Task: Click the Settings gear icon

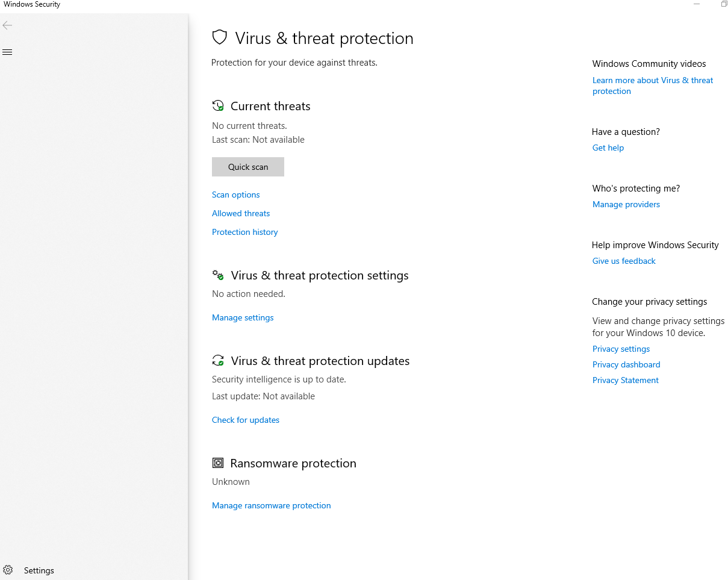Action: [8, 570]
